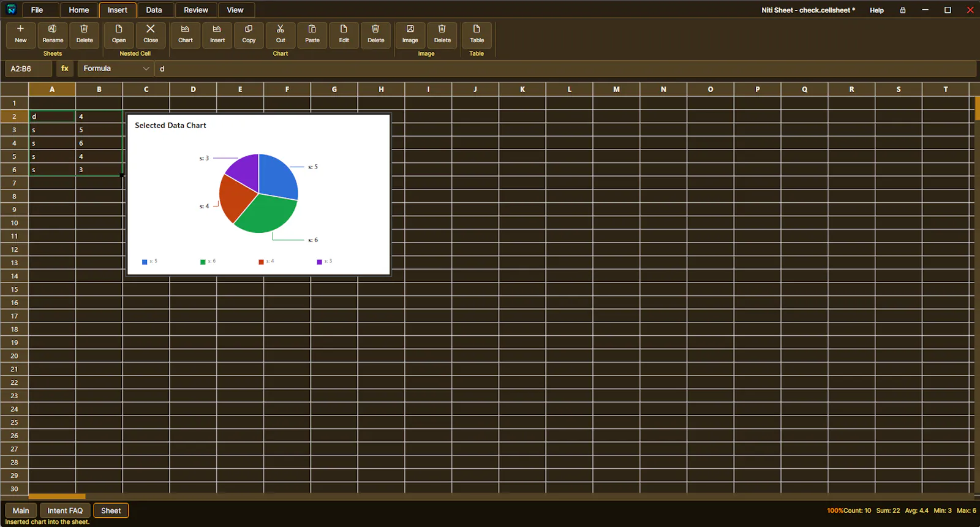Click the horizontal scrollbar thumb
The width and height of the screenshot is (980, 527).
click(57, 496)
